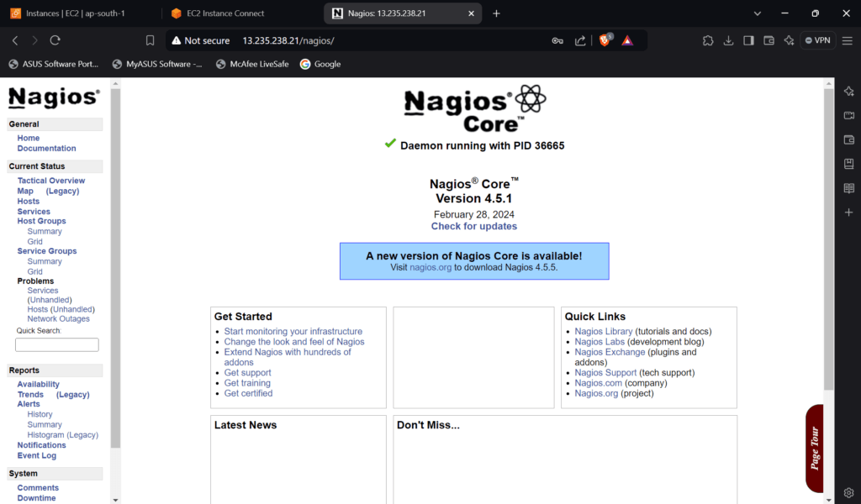Open the Nagios Library quick link
861x504 pixels.
point(604,331)
